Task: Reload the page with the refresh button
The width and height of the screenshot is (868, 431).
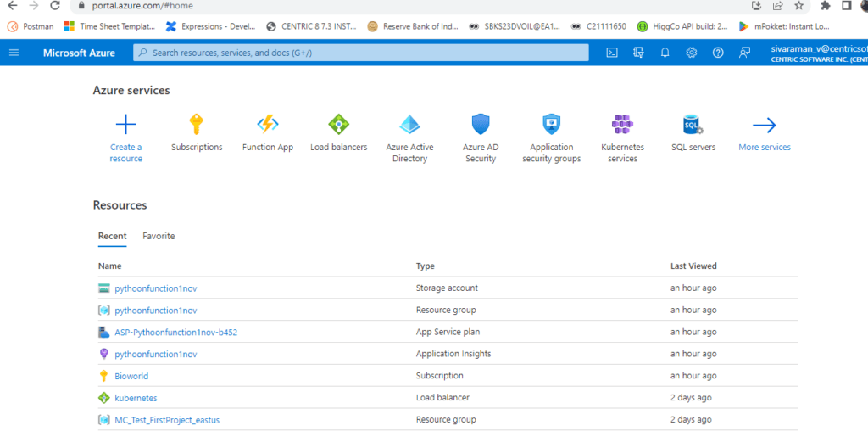Action: 55,6
